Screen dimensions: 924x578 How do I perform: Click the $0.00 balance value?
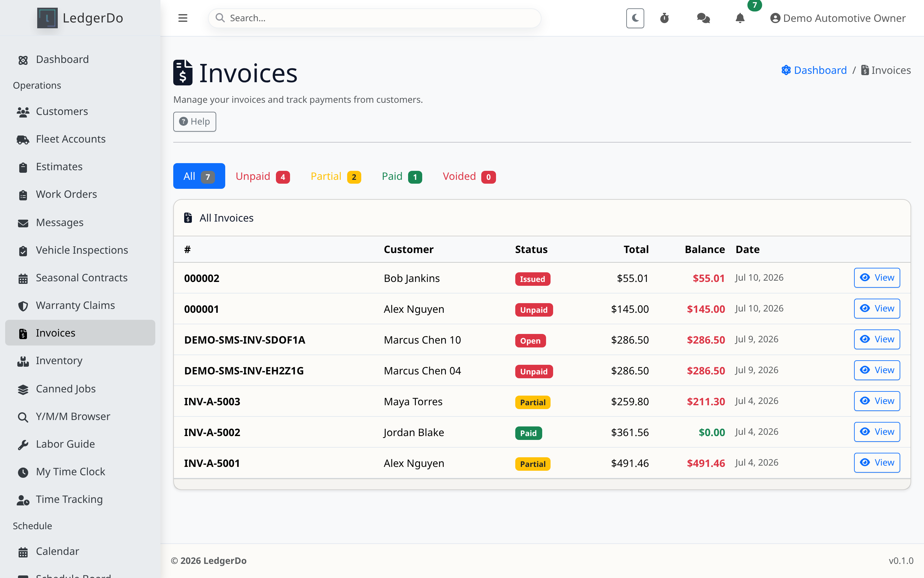tap(712, 432)
